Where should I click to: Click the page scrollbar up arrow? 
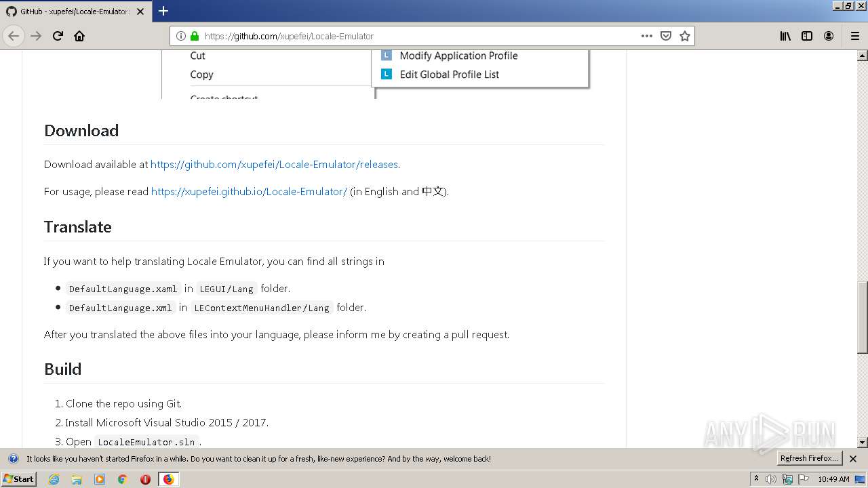click(x=862, y=56)
